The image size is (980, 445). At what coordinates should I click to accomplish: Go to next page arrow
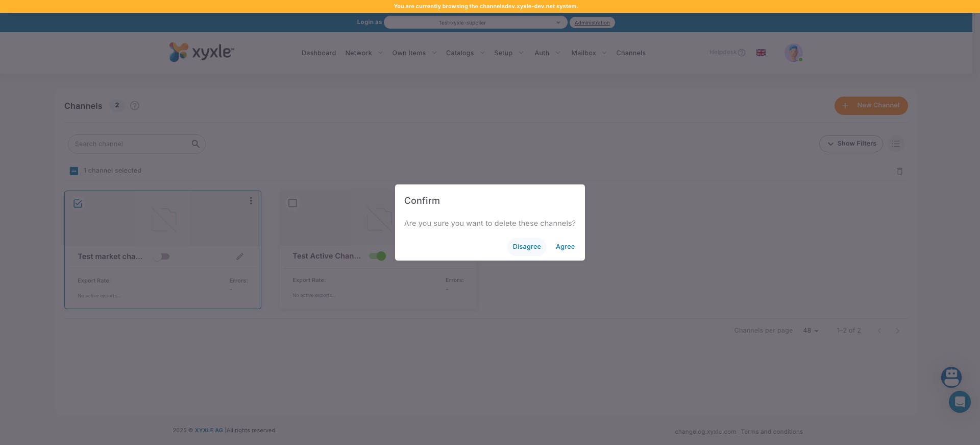tap(897, 331)
